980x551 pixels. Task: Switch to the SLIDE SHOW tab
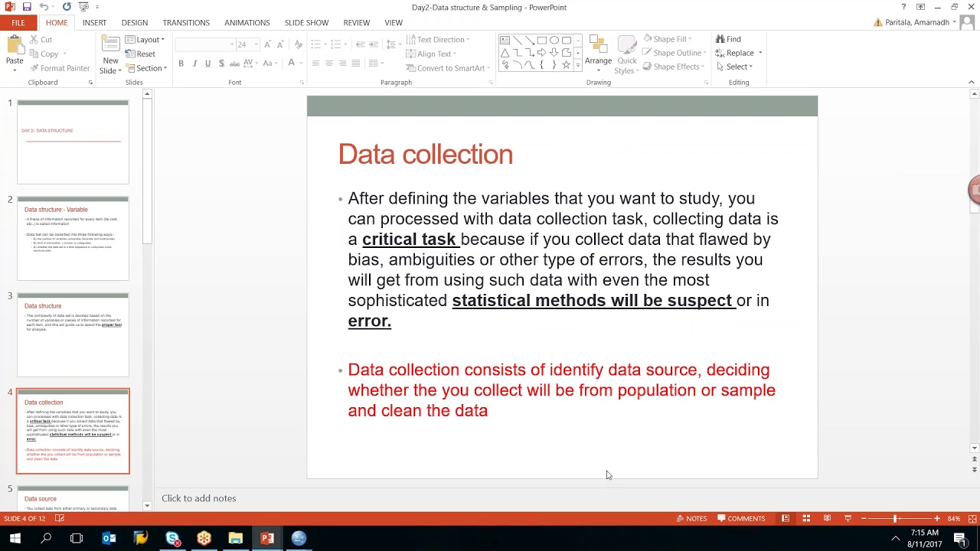pyautogui.click(x=306, y=23)
